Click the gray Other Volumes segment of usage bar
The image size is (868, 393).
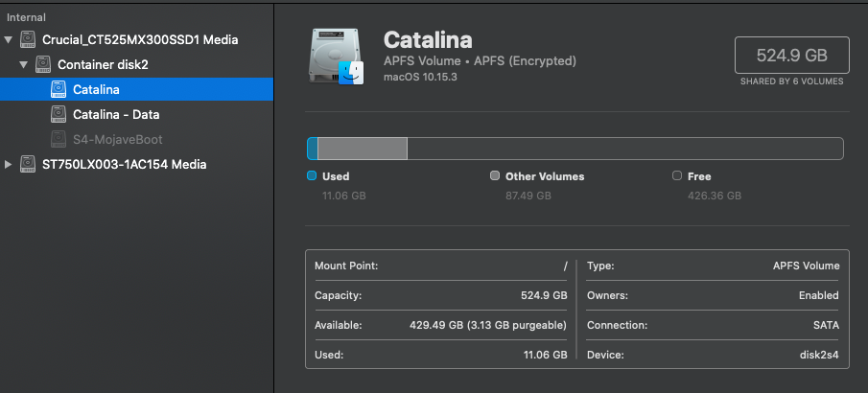(363, 149)
